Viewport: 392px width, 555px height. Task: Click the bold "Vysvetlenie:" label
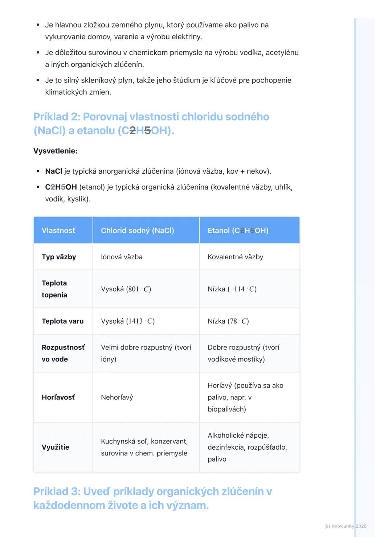pos(55,151)
